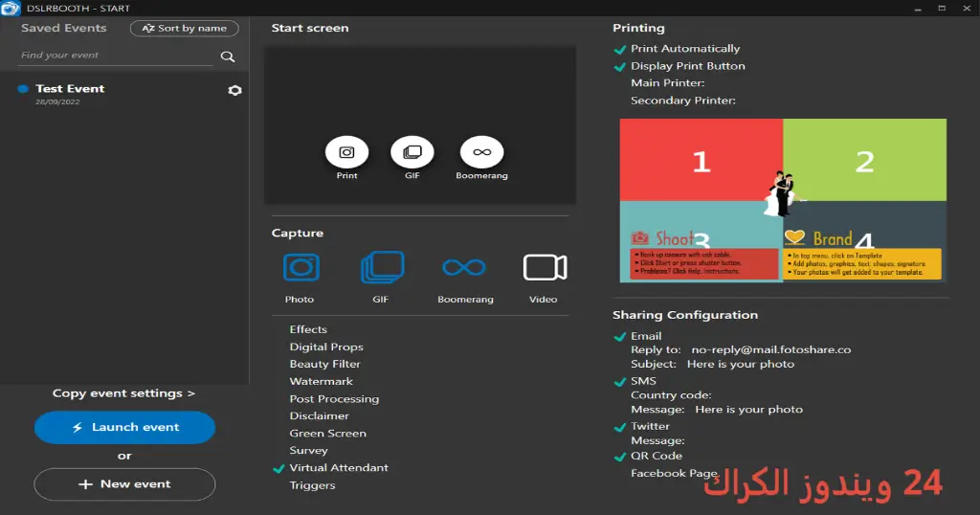
Task: Open the Beauty Filter settings
Action: click(325, 364)
